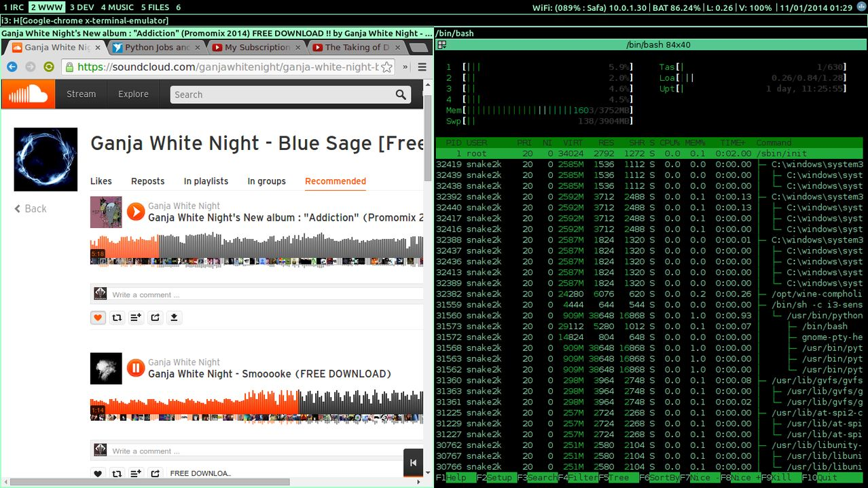Open the Smoooke track artwork thumbnail

coord(106,369)
